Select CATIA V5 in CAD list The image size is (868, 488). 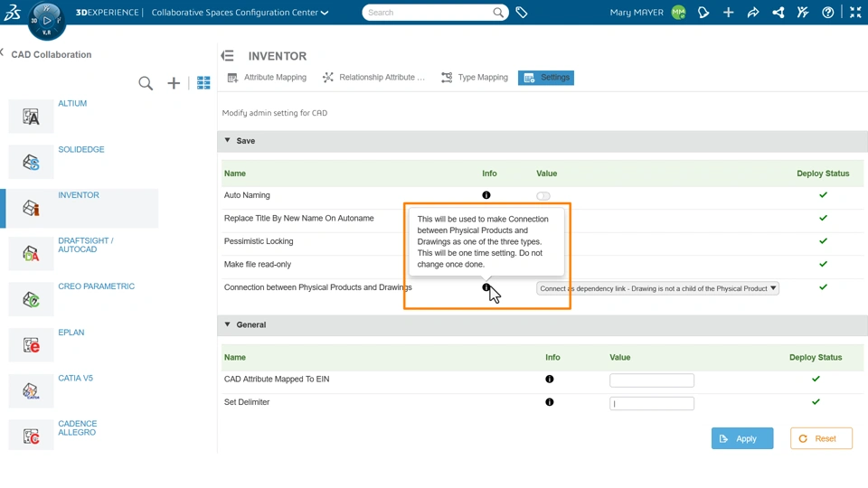tap(76, 379)
